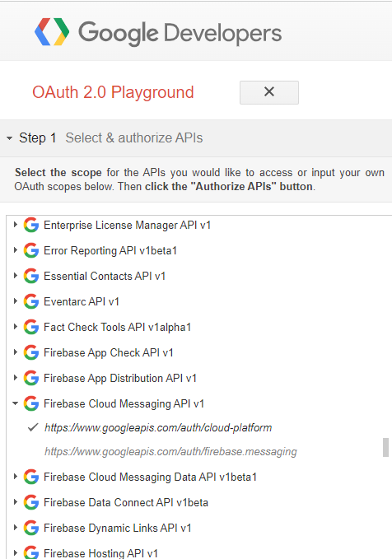Collapse Firebase Cloud Messaging API v1 arrow
This screenshot has height=559, width=392.
point(16,403)
